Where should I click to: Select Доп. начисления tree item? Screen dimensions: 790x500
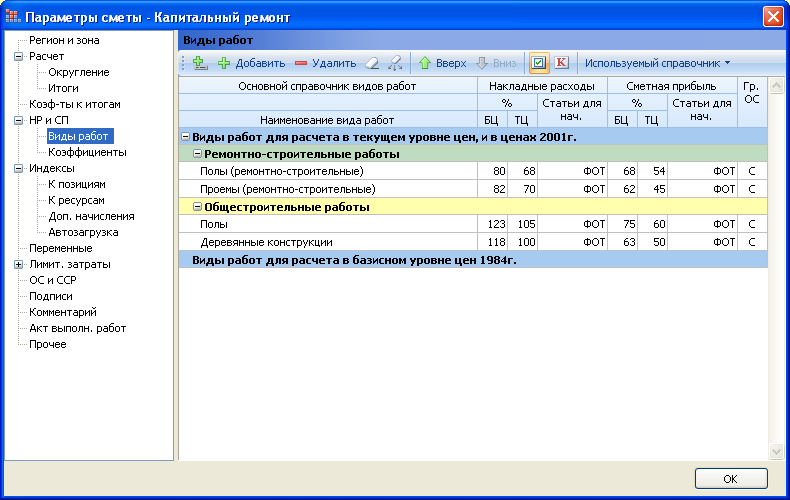[91, 216]
